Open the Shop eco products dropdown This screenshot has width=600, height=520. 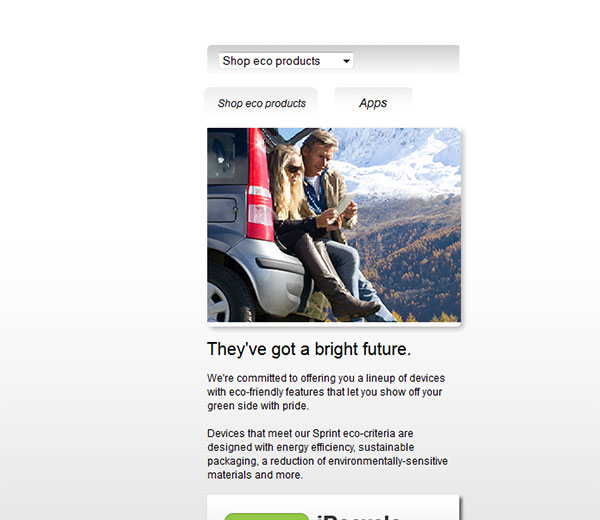[x=286, y=61]
